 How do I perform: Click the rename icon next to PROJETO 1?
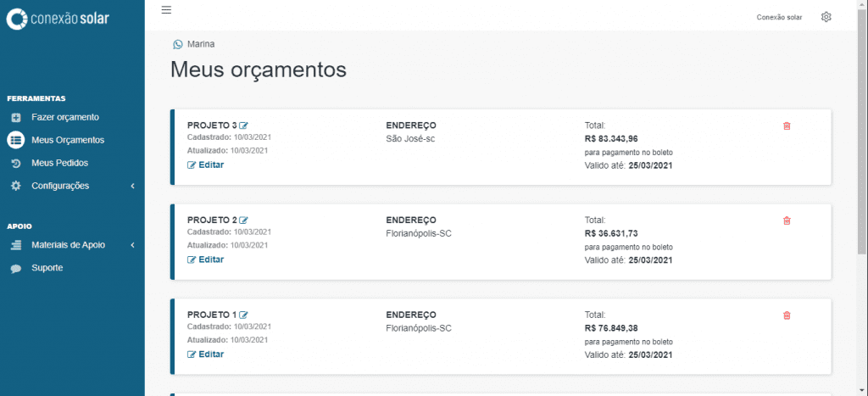[244, 315]
